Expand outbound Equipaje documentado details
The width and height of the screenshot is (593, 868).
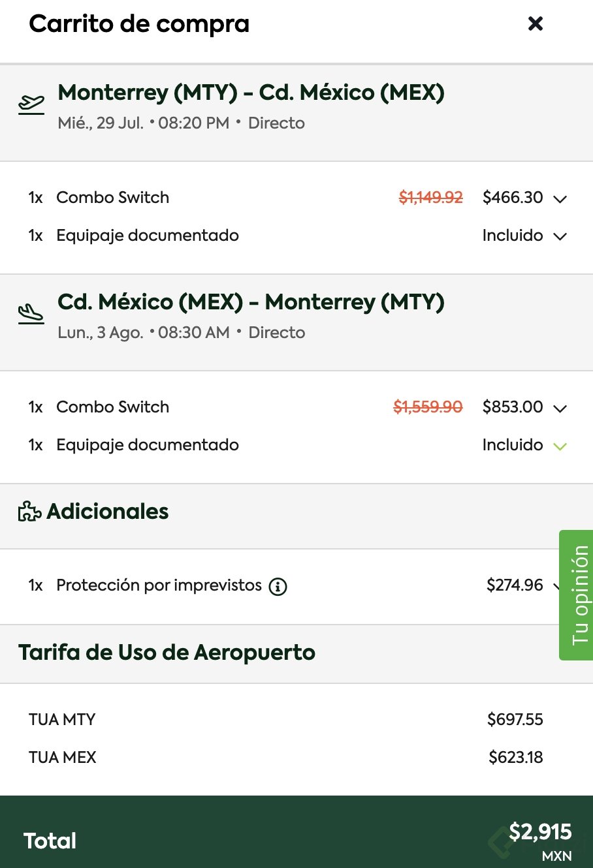pyautogui.click(x=560, y=236)
